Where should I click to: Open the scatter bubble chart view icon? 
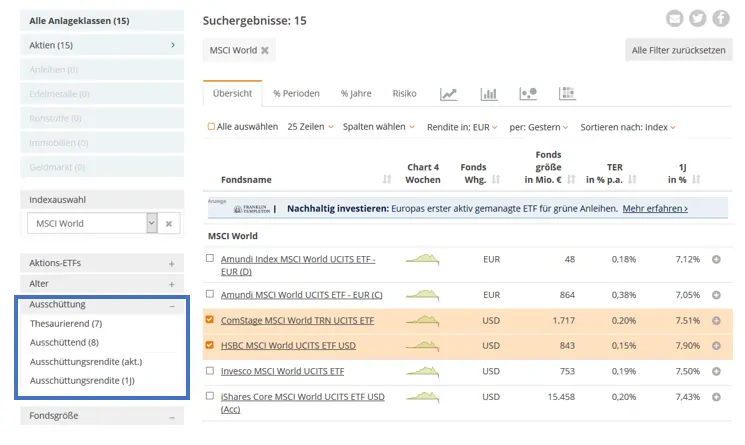coord(528,94)
